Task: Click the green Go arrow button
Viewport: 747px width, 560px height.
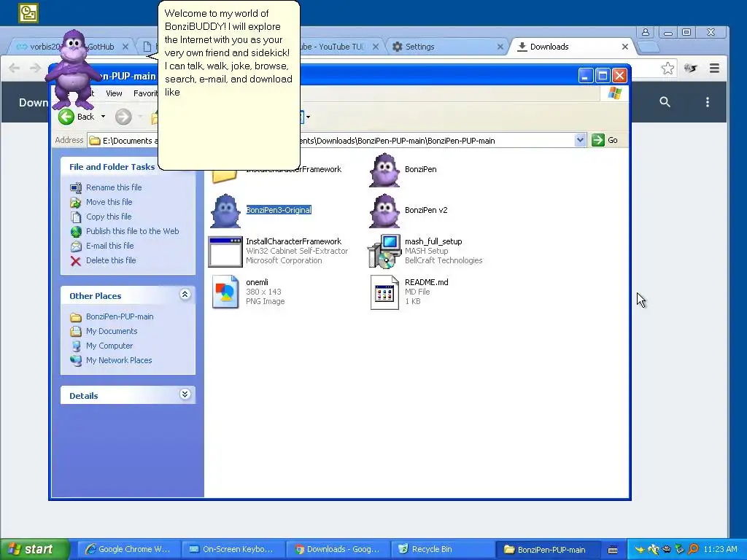Action: tap(598, 140)
